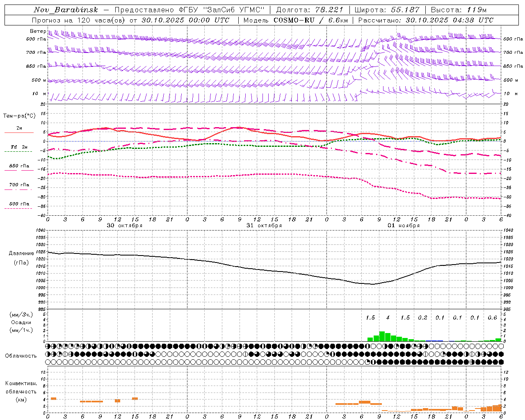The height and width of the screenshot is (420, 525).
Task: Click the '0.6' three-hour precipitation total
Action: (493, 318)
